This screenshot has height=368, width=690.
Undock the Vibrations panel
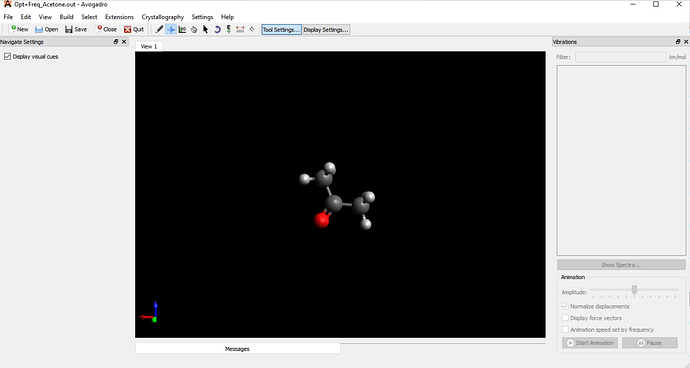678,42
